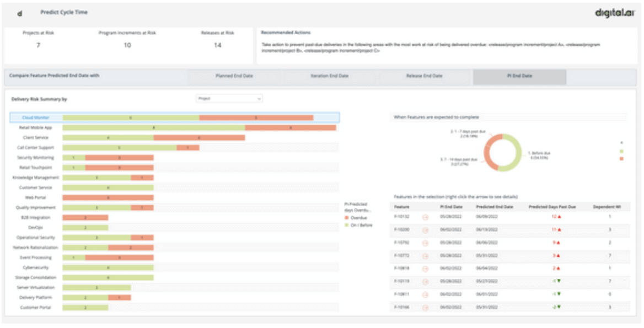Click the predicted end date 06/13/2022
The width and height of the screenshot is (644, 328).
point(486,229)
